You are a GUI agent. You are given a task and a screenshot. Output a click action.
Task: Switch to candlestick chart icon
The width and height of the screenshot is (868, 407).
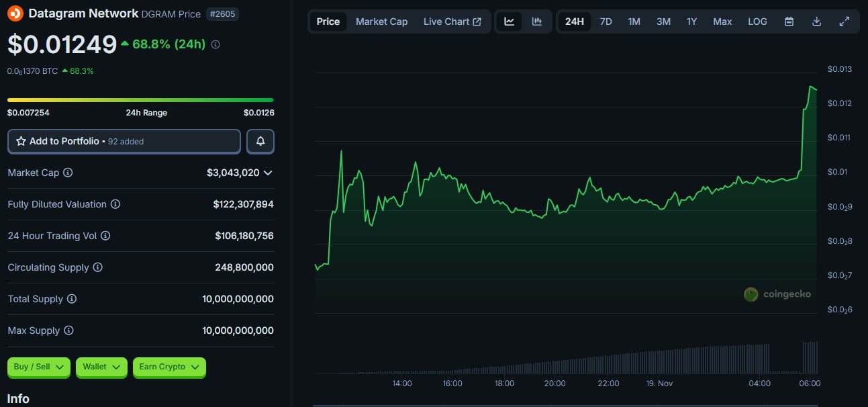tap(537, 21)
